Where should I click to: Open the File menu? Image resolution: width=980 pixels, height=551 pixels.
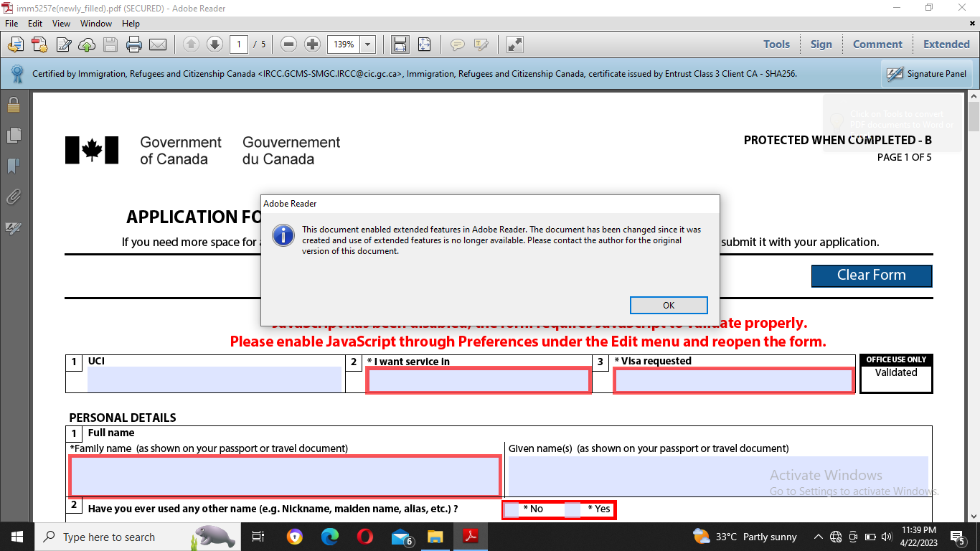(11, 24)
